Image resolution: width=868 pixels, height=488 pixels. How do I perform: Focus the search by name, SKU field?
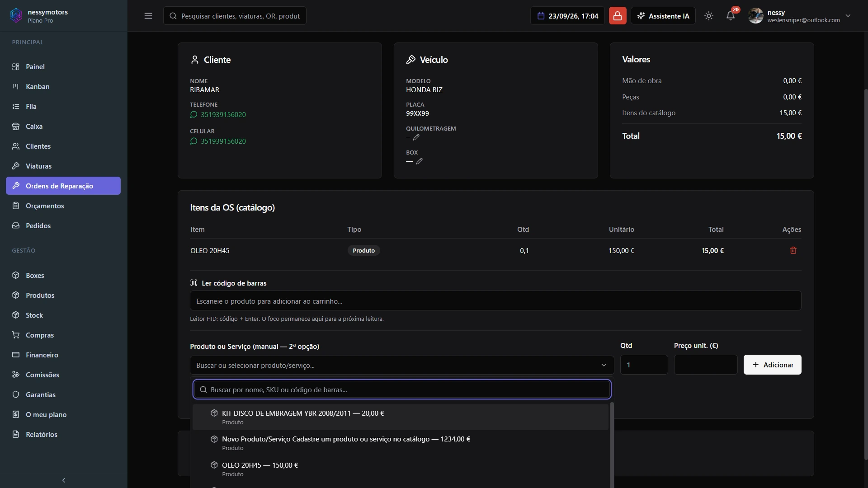(x=402, y=389)
